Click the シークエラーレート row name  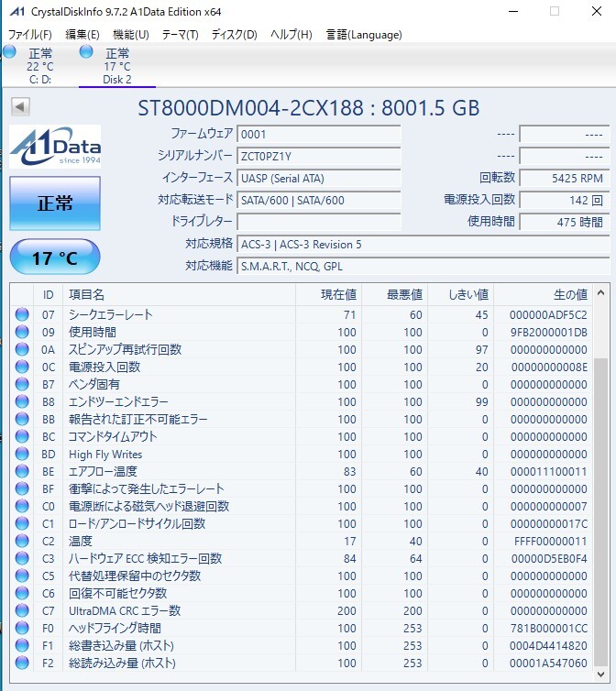click(111, 314)
